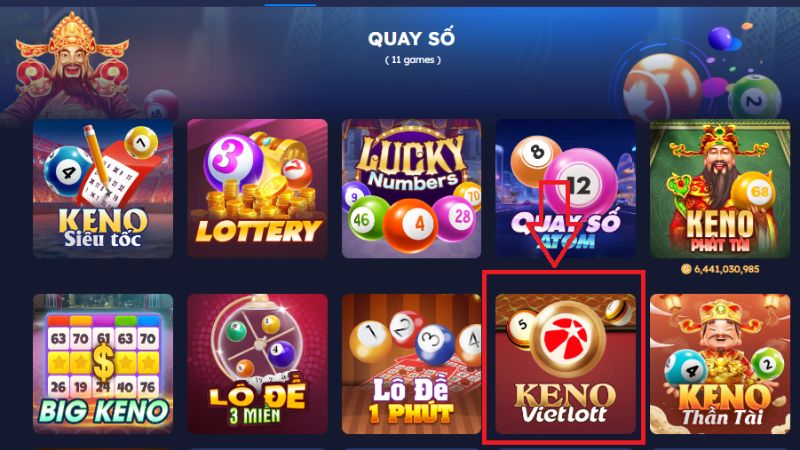Viewport: 800px width, 450px height.
Task: Launch the Lottery game tile
Action: [258, 189]
